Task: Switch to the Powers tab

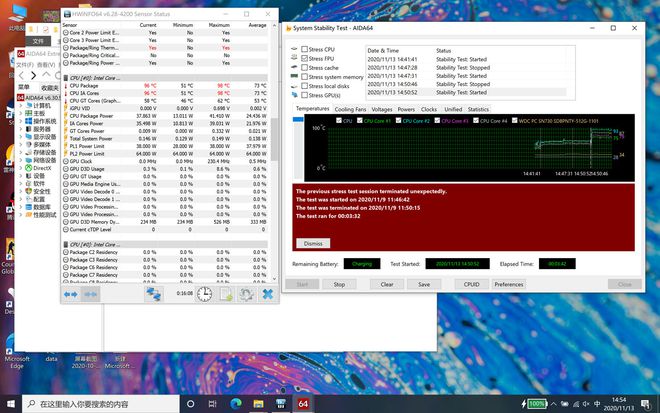Action: click(406, 109)
